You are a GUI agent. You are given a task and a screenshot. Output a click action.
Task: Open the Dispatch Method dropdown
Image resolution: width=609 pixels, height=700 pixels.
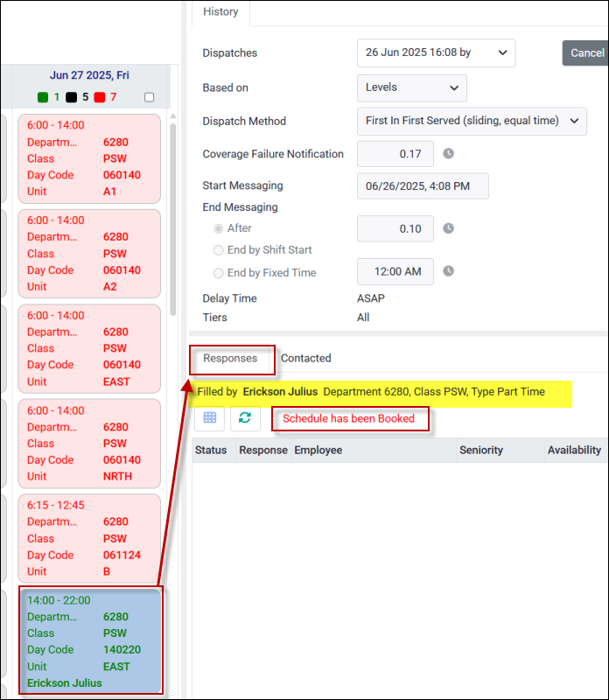coord(472,121)
